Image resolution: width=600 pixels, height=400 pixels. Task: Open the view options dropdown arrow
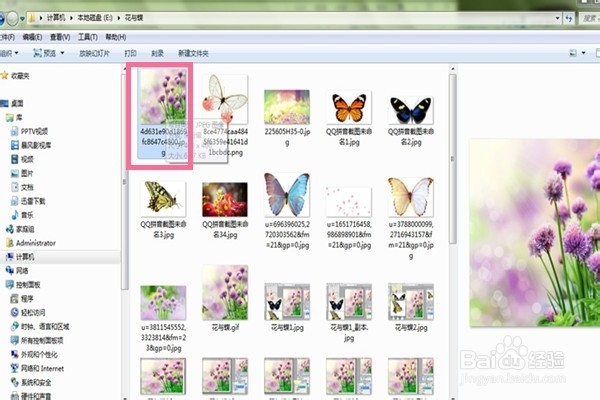[584, 53]
